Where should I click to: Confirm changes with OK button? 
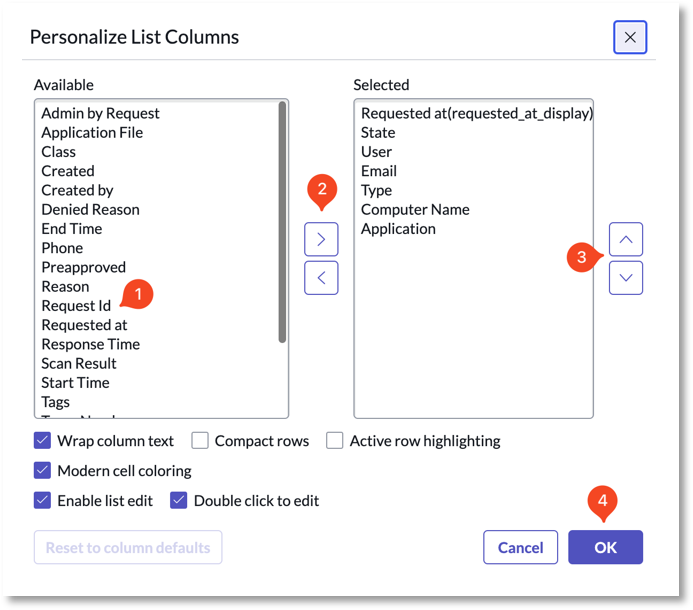click(x=605, y=547)
